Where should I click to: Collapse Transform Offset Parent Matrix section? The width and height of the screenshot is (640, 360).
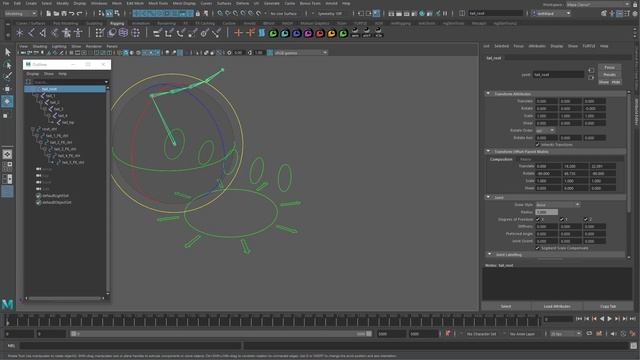click(488, 151)
